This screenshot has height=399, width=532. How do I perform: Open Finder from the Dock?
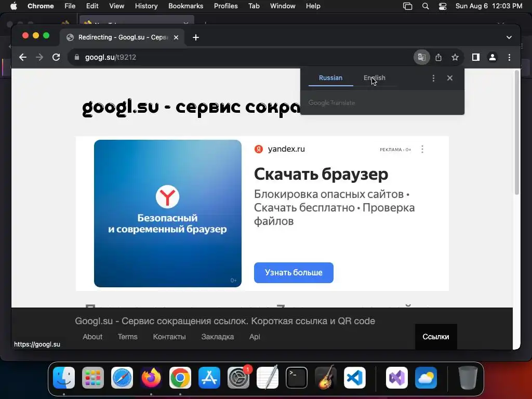click(64, 378)
